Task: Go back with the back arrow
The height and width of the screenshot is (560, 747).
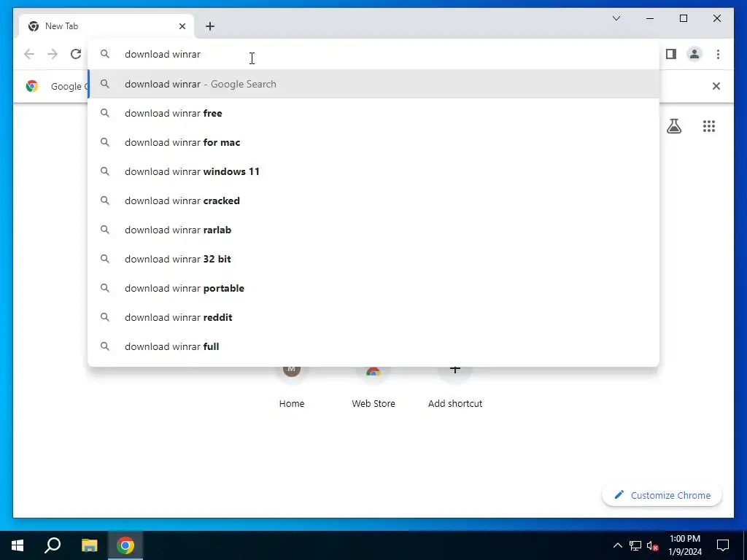Action: point(29,54)
